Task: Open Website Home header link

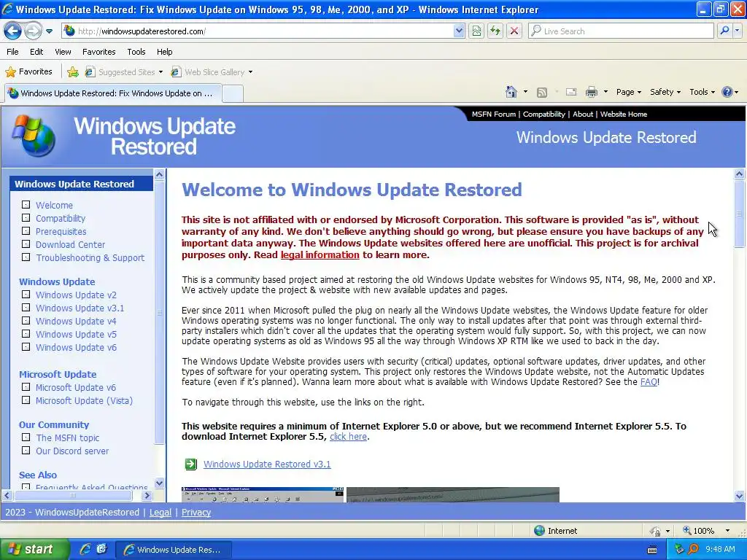Action: click(x=624, y=114)
